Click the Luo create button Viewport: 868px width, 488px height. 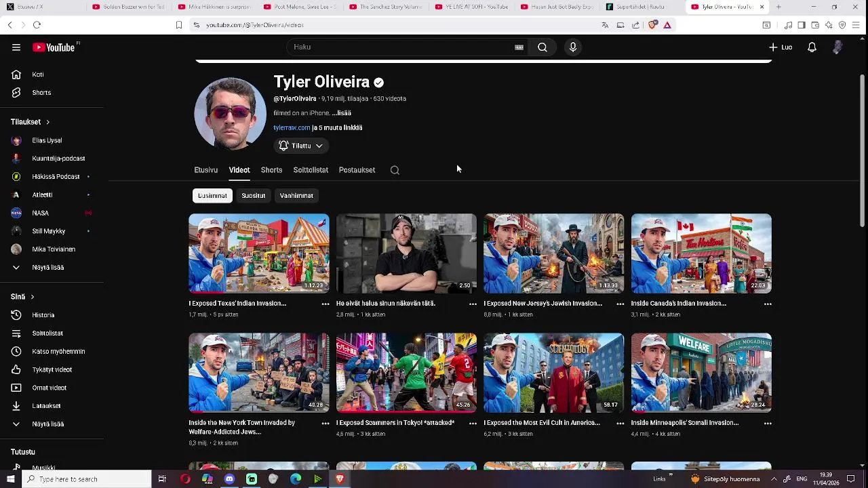tap(781, 47)
